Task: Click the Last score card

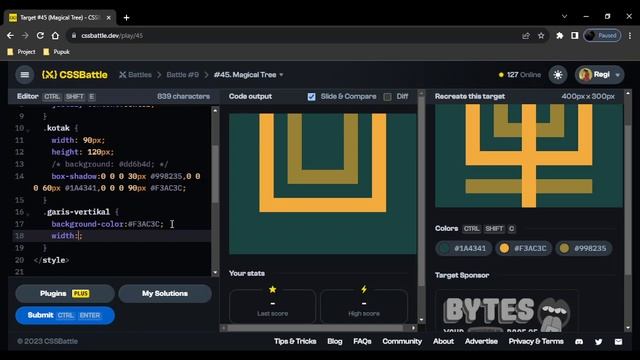Action: [x=272, y=306]
